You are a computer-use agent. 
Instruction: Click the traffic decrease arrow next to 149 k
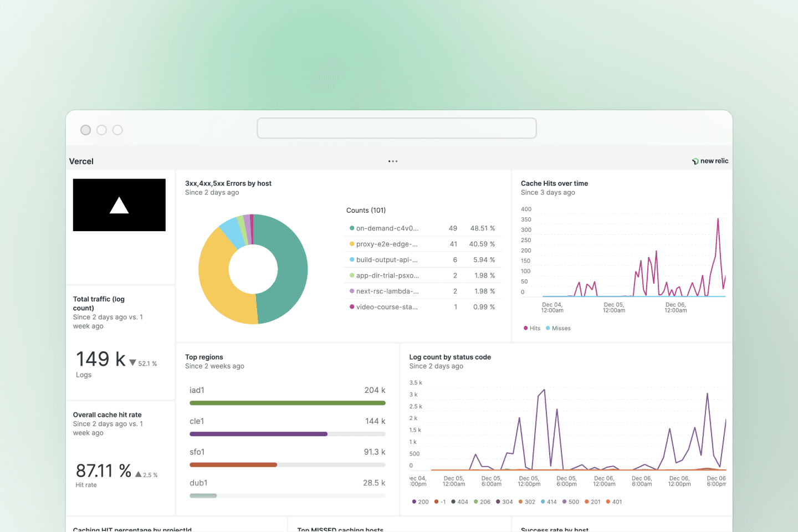click(133, 363)
